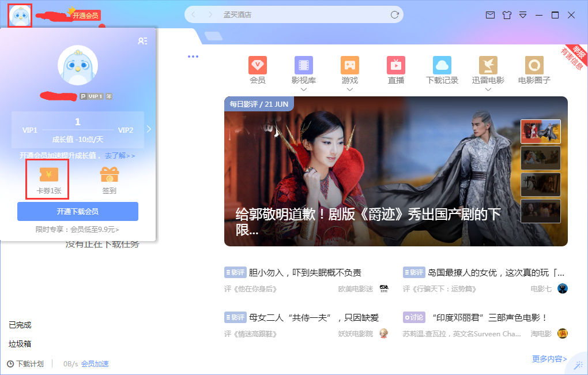
Task: Open the 去了解>> link
Action: (120, 155)
